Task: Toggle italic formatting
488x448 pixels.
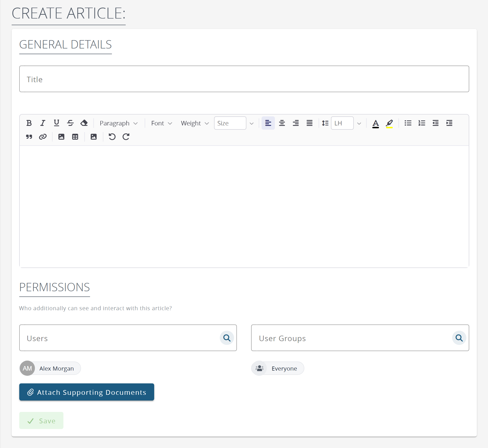Action: coord(43,123)
